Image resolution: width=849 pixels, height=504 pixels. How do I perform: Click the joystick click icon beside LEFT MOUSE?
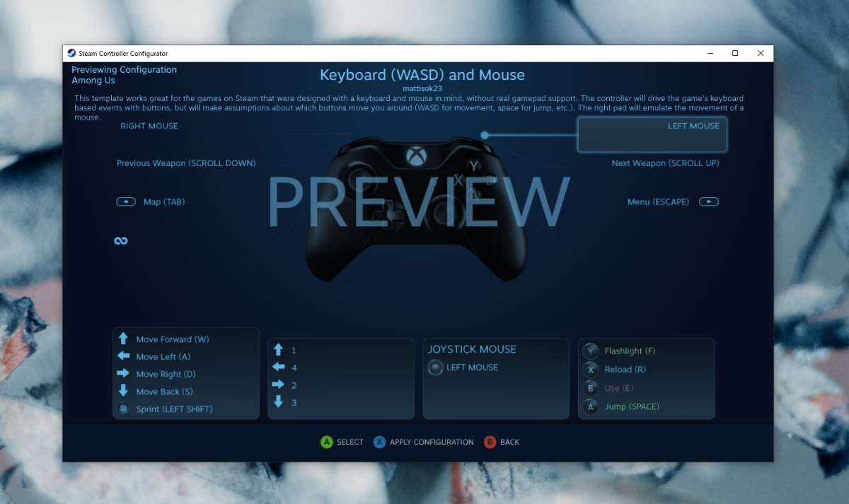pos(435,368)
